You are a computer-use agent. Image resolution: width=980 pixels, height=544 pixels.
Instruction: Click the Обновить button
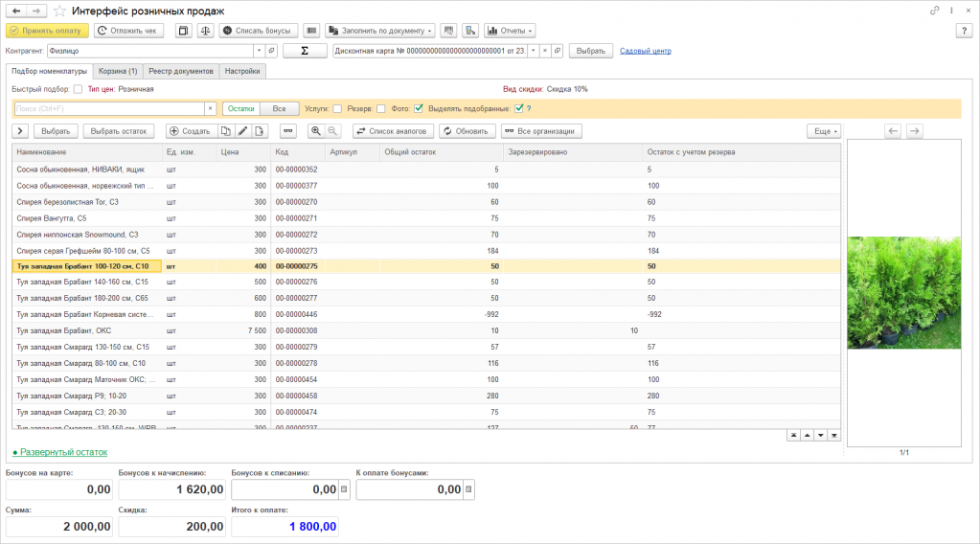point(467,131)
